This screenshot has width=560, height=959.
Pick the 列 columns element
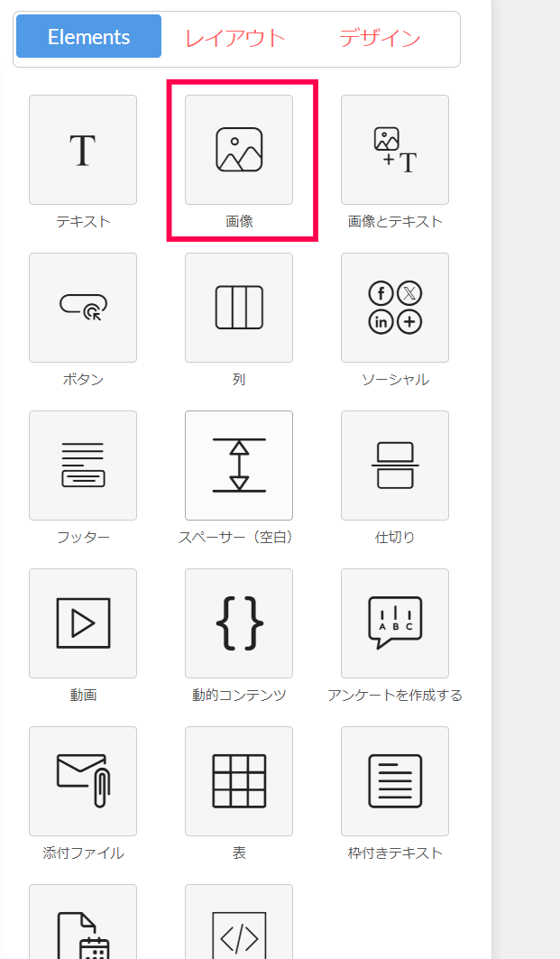[x=239, y=308]
